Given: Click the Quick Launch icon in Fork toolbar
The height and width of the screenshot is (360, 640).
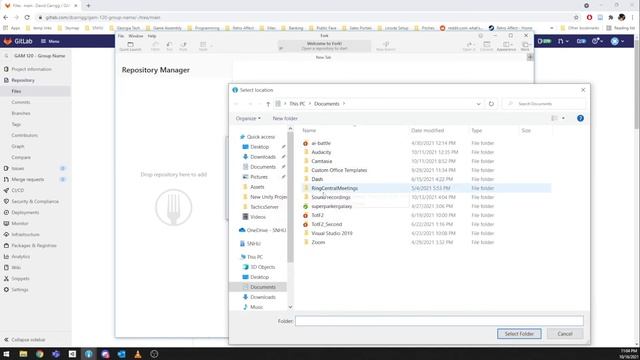Looking at the screenshot, I should point(131,46).
